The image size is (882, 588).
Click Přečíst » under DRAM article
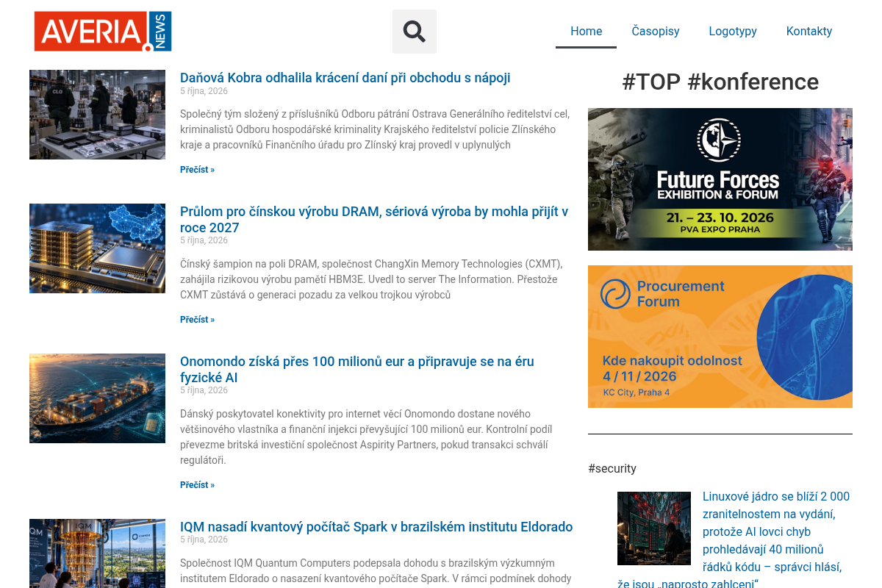198,320
